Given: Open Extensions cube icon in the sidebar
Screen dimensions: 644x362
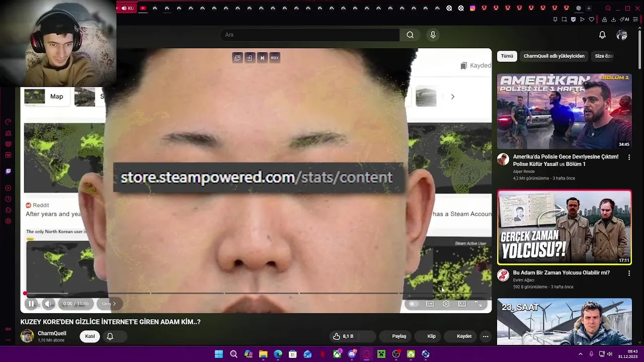Looking at the screenshot, I should click(8, 210).
